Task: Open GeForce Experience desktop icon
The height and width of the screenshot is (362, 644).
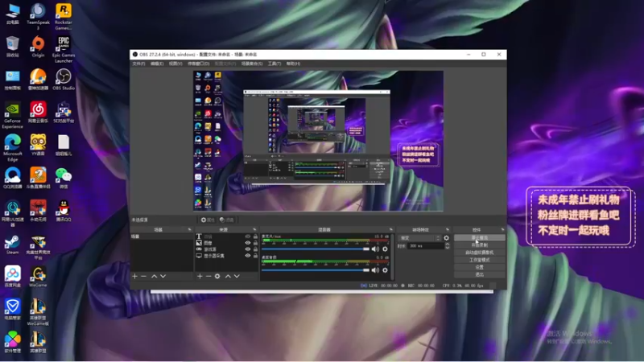Action: click(x=12, y=115)
